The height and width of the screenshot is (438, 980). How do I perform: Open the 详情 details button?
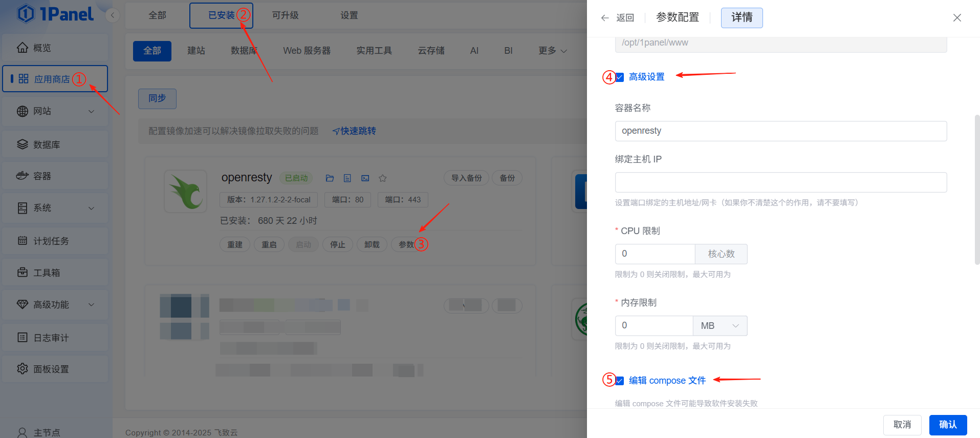[x=742, y=18]
